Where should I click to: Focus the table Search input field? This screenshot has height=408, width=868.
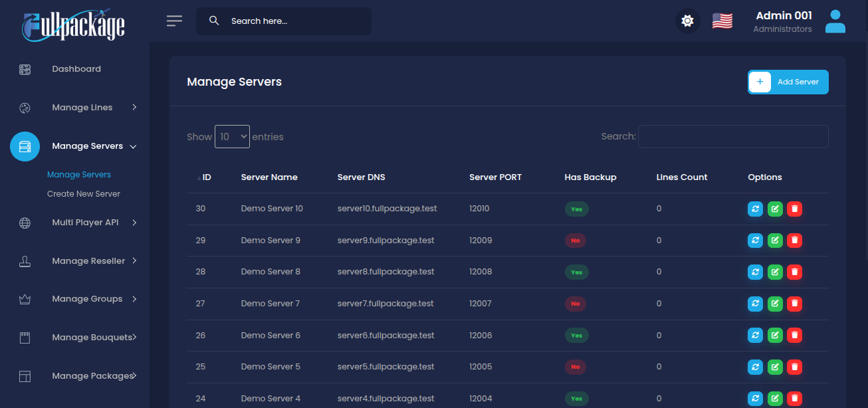pos(733,136)
